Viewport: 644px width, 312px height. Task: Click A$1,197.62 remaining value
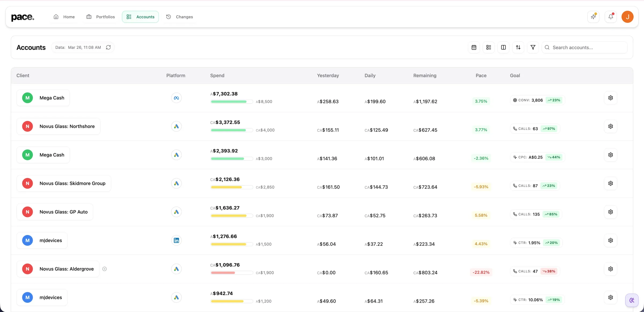point(425,102)
